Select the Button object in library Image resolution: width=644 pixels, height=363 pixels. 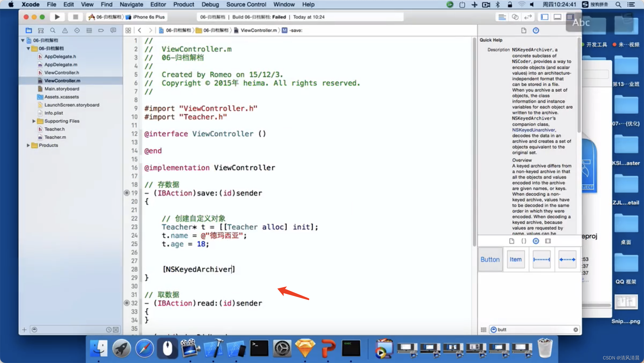(490, 259)
